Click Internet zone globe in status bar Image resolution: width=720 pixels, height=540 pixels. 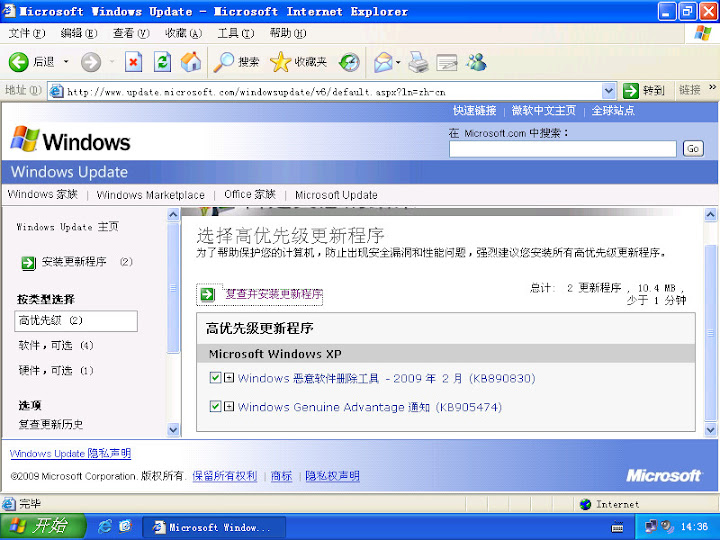tap(585, 504)
